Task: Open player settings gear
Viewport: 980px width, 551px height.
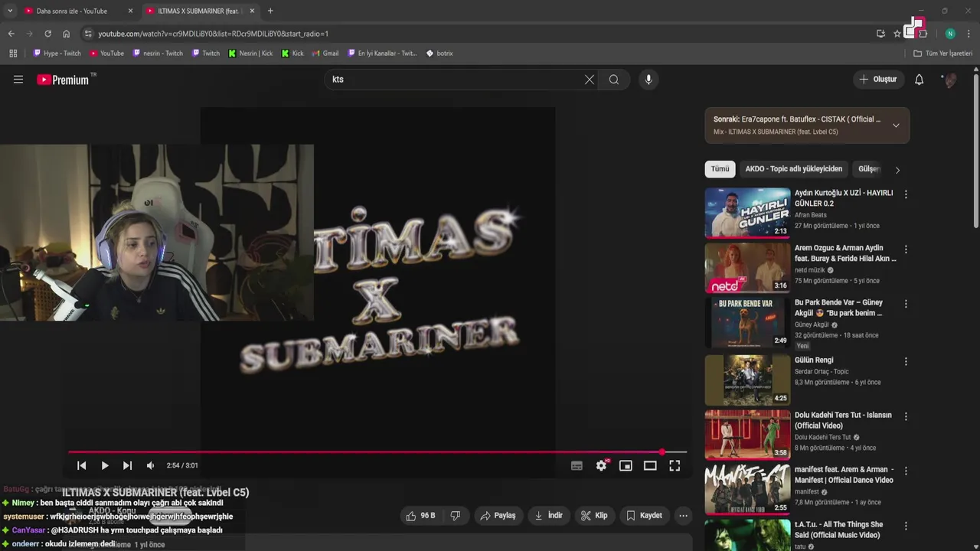Action: click(601, 465)
